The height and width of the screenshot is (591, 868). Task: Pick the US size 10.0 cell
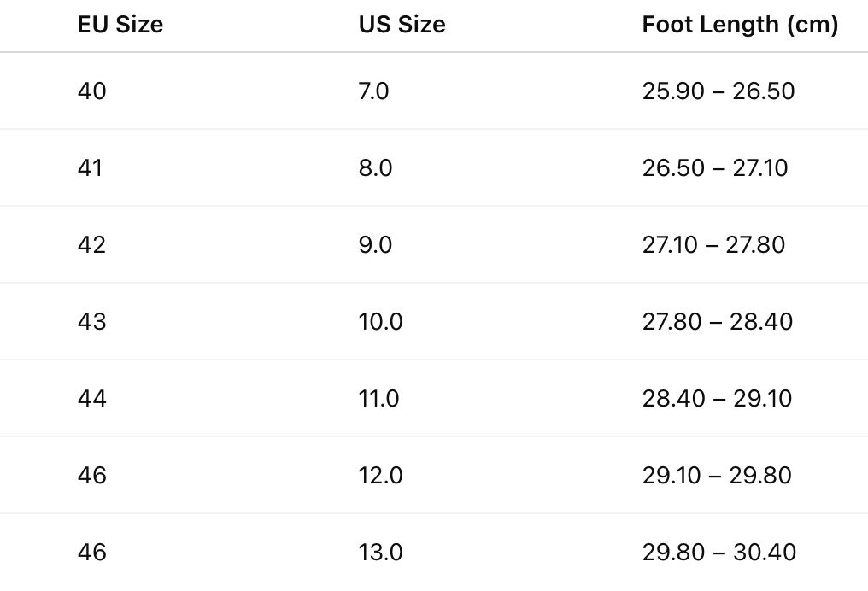tap(380, 321)
